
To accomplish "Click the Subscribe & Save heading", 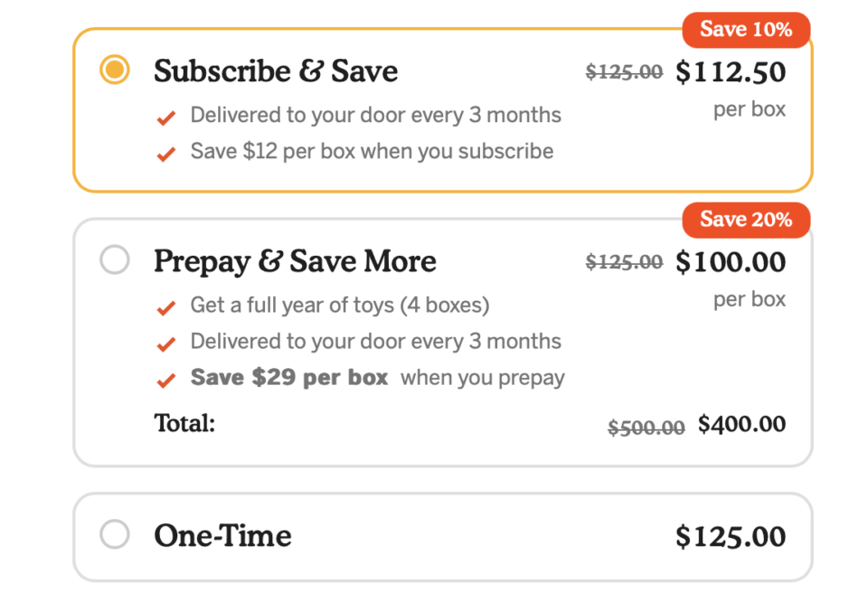I will (x=276, y=71).
